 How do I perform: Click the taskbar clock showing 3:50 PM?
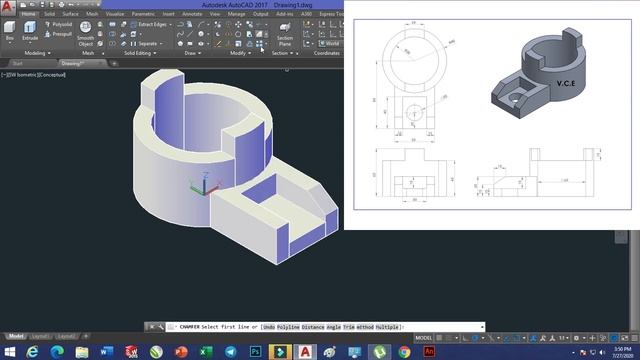point(623,352)
